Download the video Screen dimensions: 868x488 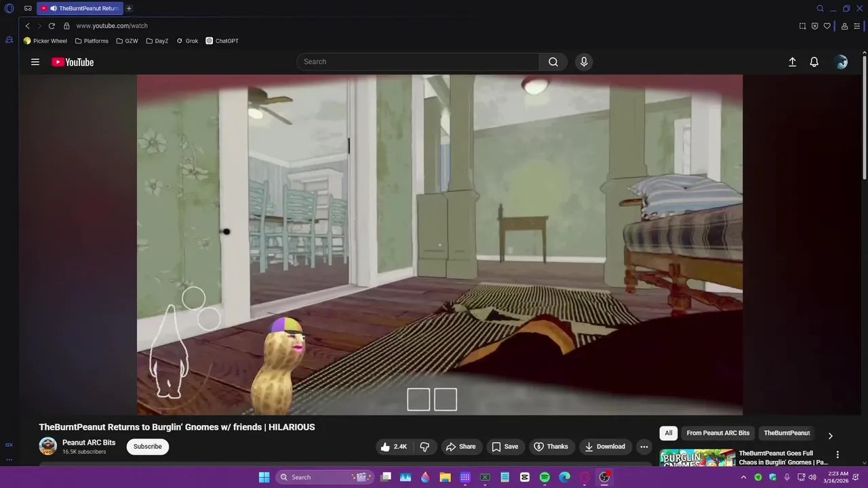point(605,447)
